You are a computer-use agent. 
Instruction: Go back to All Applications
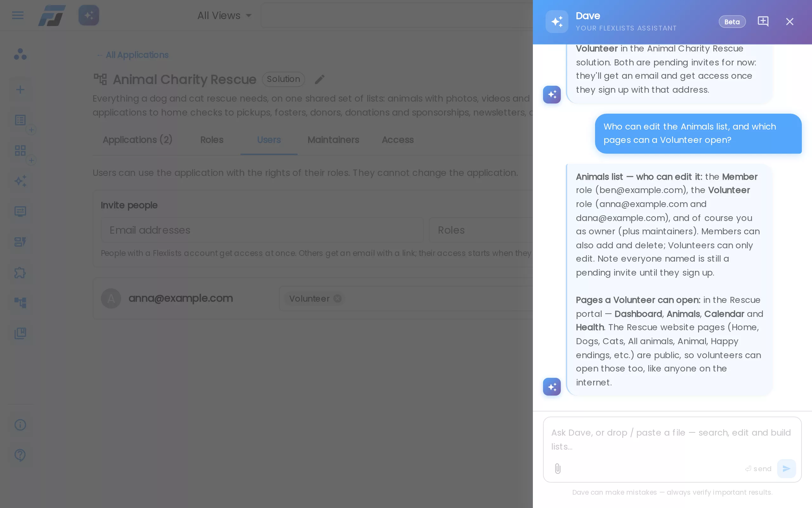pos(133,55)
